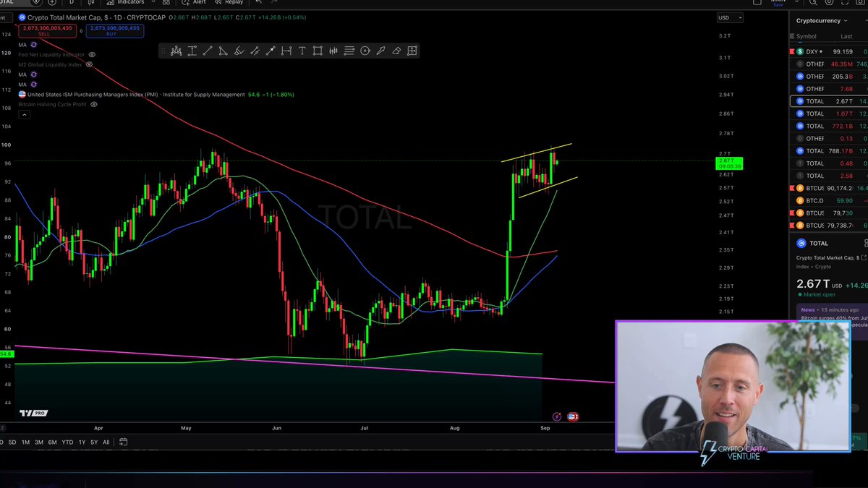Screen dimensions: 868x488
Task: Select the trend line tool in drawing toolbar
Action: 208,51
